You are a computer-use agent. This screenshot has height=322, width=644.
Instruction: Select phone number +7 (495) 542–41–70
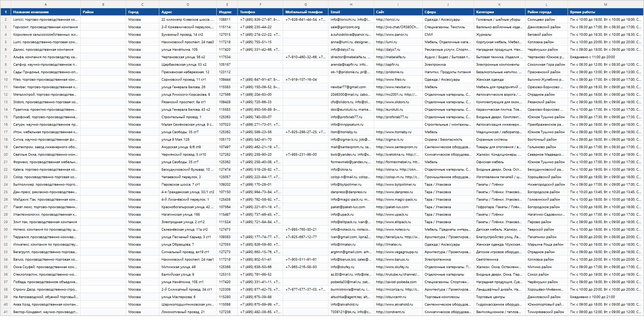[260, 140]
